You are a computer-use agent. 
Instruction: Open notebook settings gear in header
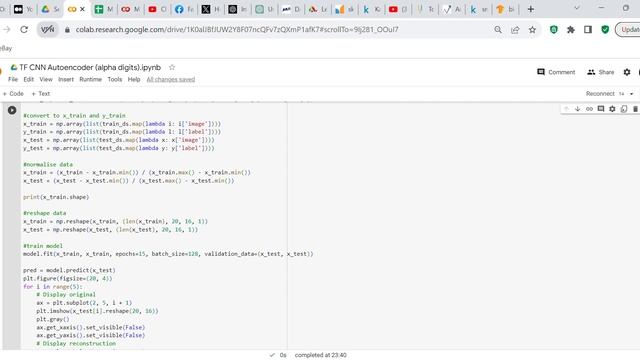click(627, 72)
